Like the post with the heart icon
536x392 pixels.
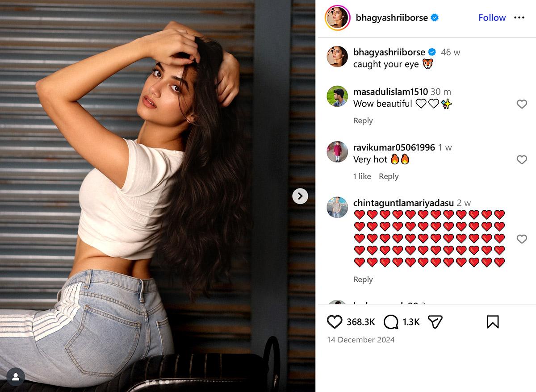[335, 322]
